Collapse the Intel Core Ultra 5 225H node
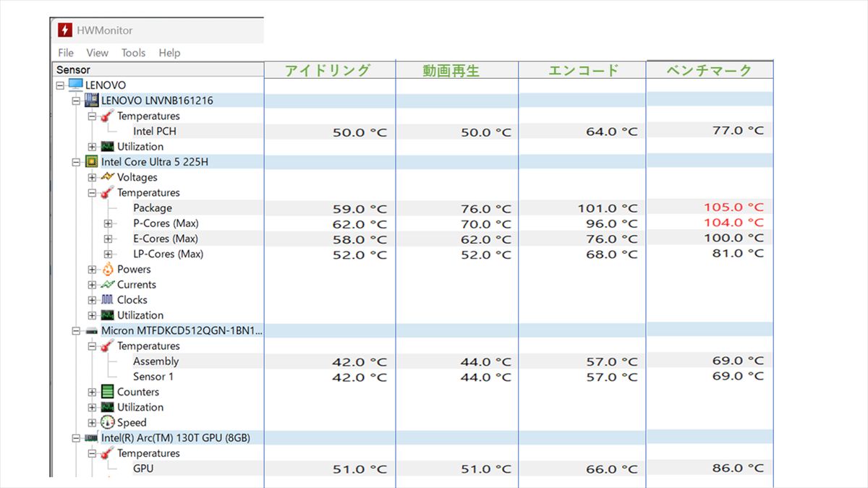The width and height of the screenshot is (868, 488). [76, 162]
